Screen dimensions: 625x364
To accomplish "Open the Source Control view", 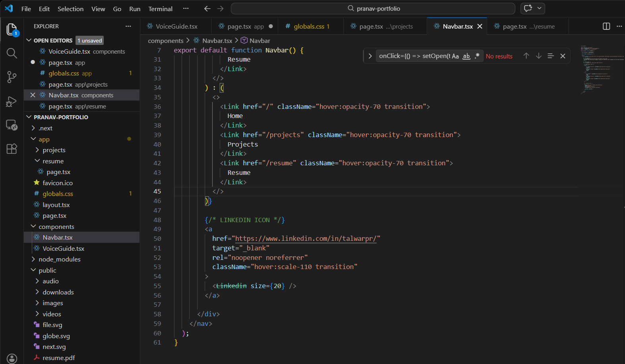I will pyautogui.click(x=12, y=77).
